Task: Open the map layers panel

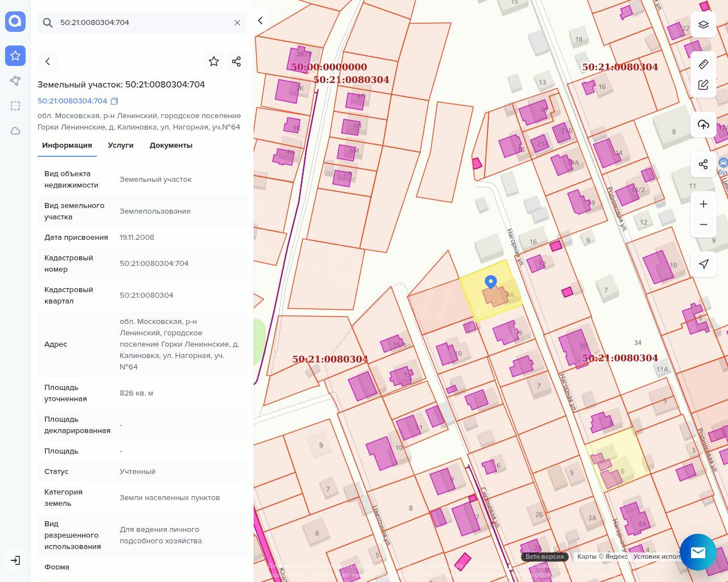Action: (703, 25)
